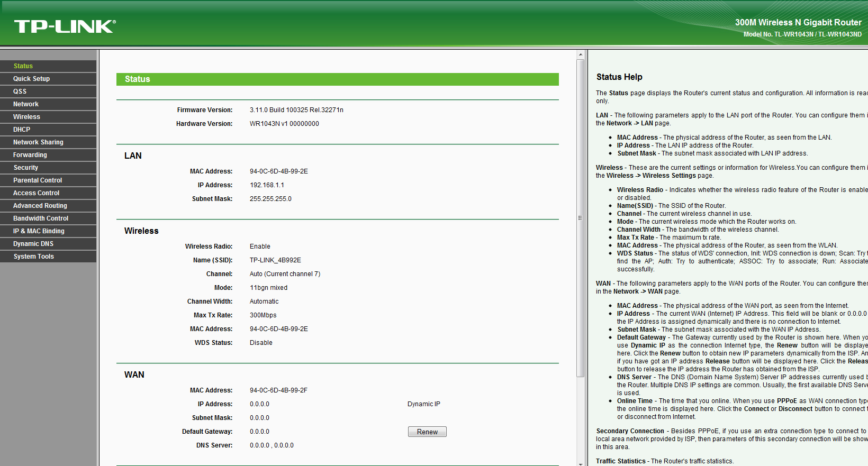The height and width of the screenshot is (466, 868).
Task: Click the WAN section heading
Action: [x=134, y=374]
